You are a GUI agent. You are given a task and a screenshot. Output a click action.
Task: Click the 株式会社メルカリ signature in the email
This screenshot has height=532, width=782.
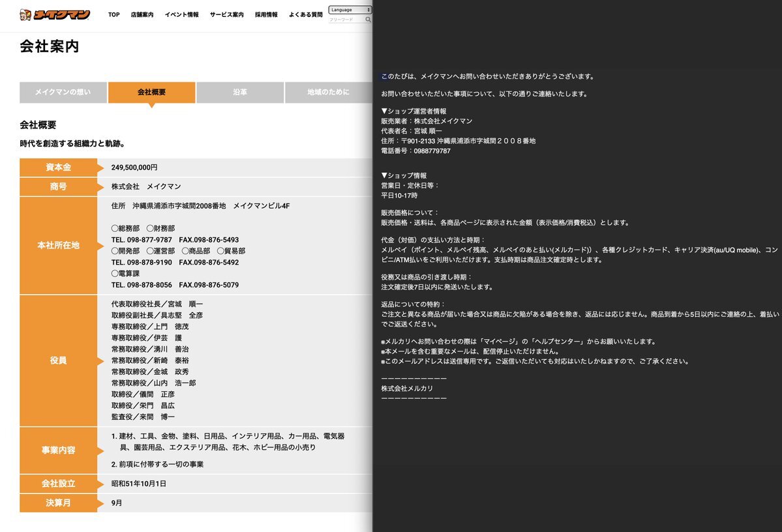click(407, 389)
